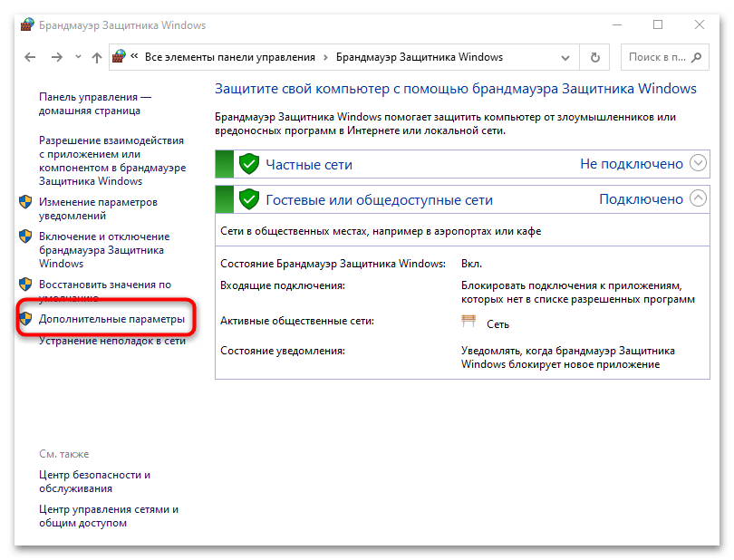
Task: Open 'Восстановить значения по умолчанию' link
Action: tap(105, 290)
